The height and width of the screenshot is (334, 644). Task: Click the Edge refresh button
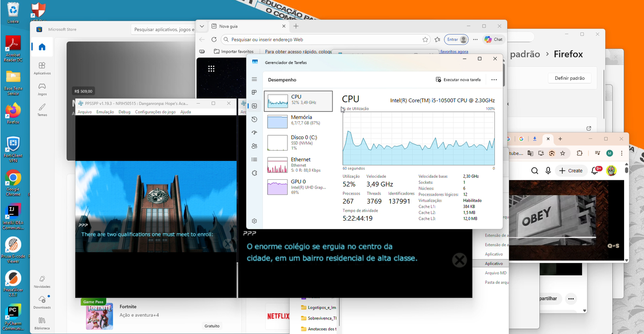point(214,40)
